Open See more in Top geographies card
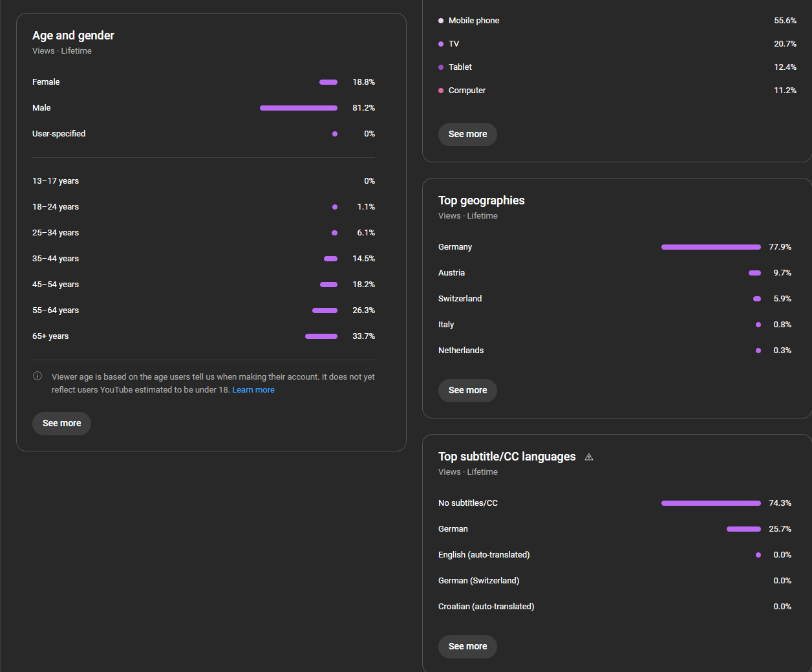Image resolution: width=812 pixels, height=672 pixels. point(467,391)
